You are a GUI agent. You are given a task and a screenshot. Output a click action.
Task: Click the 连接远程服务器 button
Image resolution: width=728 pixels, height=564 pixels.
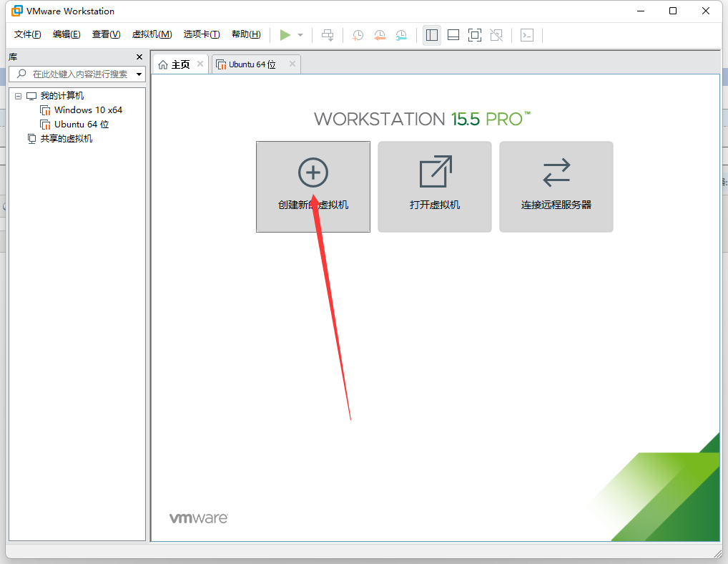556,187
